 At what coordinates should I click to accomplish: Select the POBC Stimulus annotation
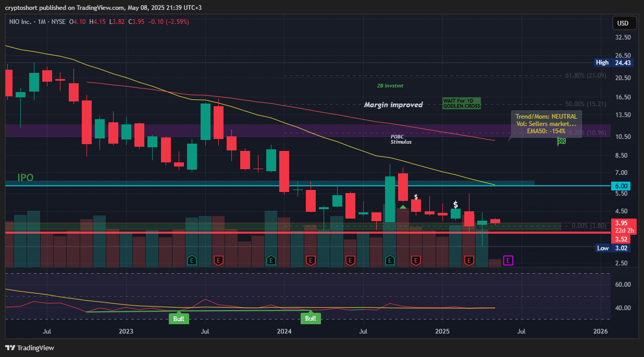point(401,139)
